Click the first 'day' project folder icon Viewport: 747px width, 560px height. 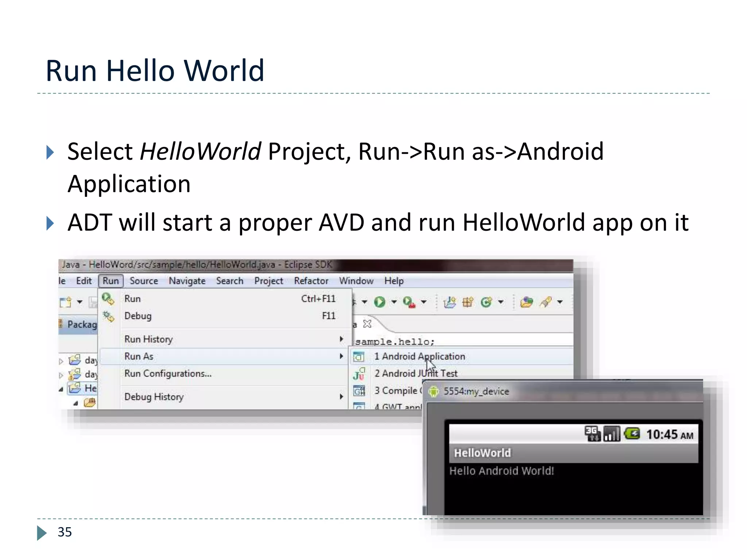coord(75,360)
